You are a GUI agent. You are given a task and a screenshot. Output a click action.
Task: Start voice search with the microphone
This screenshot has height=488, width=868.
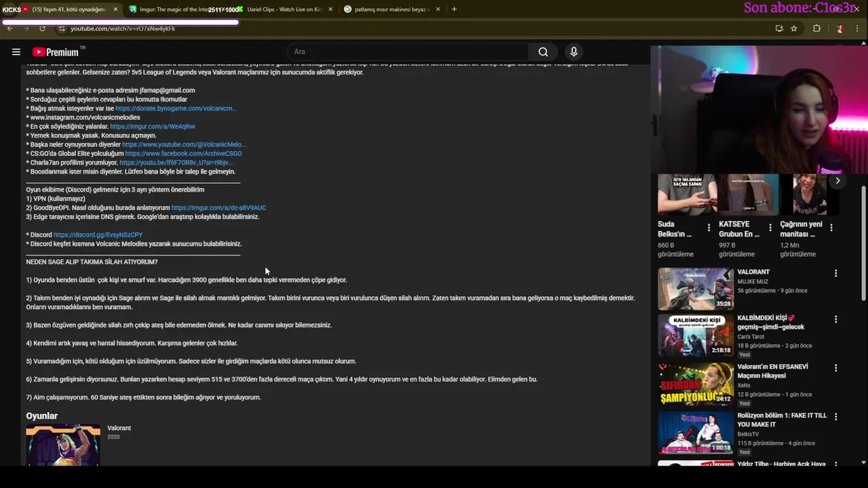pyautogui.click(x=574, y=52)
